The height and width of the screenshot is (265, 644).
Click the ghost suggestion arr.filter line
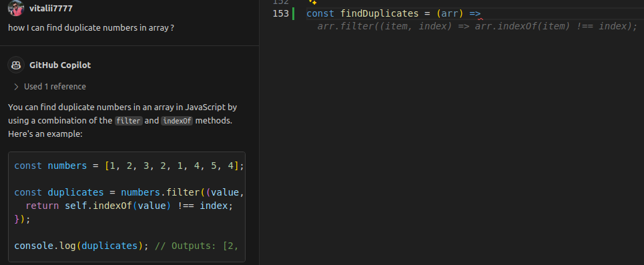pyautogui.click(x=477, y=26)
